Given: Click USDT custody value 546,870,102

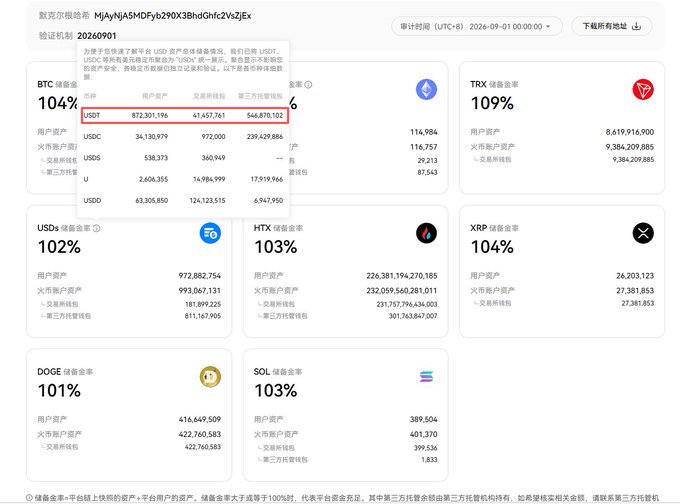Looking at the screenshot, I should coord(265,115).
